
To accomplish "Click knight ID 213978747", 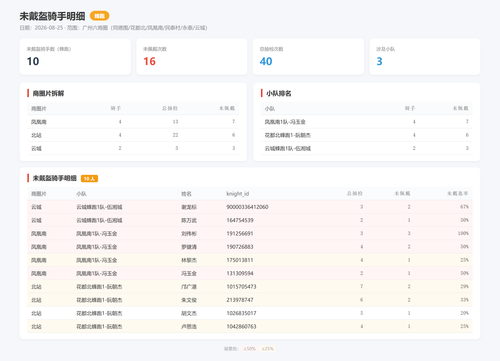I will (x=240, y=300).
